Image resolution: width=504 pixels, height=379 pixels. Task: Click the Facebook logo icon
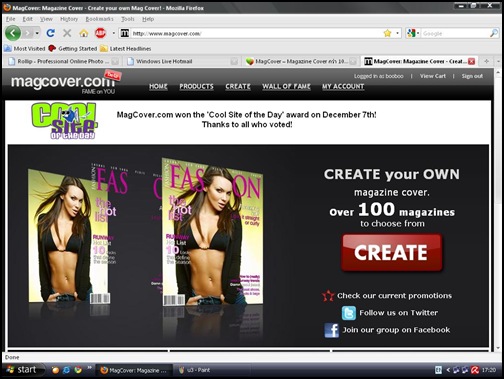pyautogui.click(x=332, y=330)
